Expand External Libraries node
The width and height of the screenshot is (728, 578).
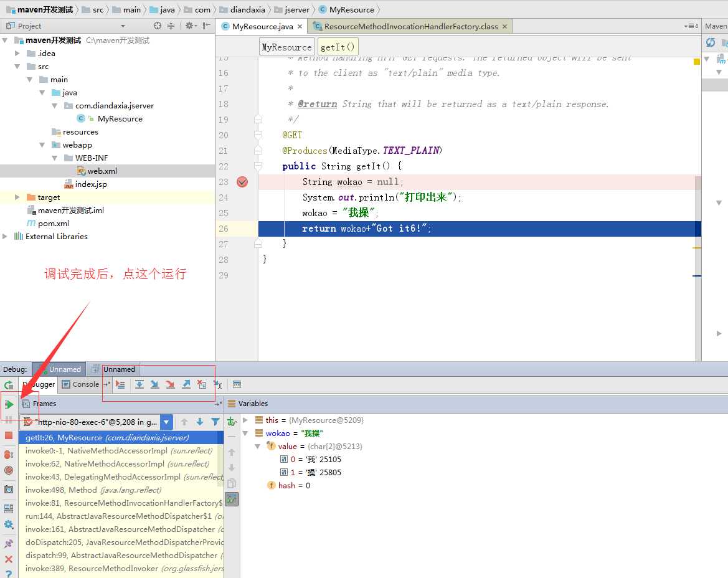(x=4, y=236)
